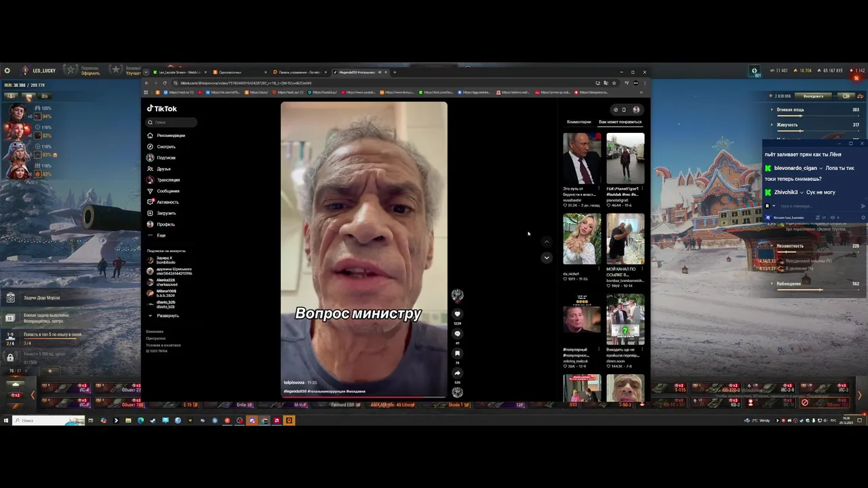868x488 pixels.
Task: Expand Огневая мощь stat row
Action: tap(814, 110)
